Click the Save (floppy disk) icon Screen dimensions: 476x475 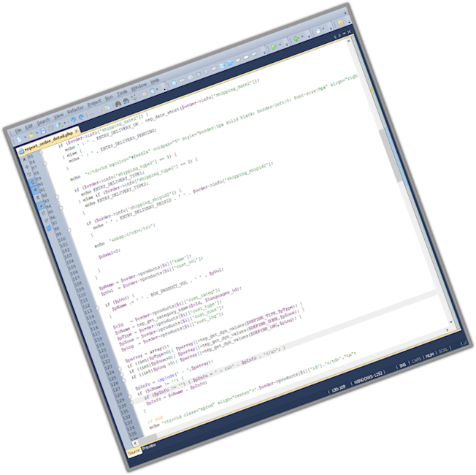pos(43,131)
